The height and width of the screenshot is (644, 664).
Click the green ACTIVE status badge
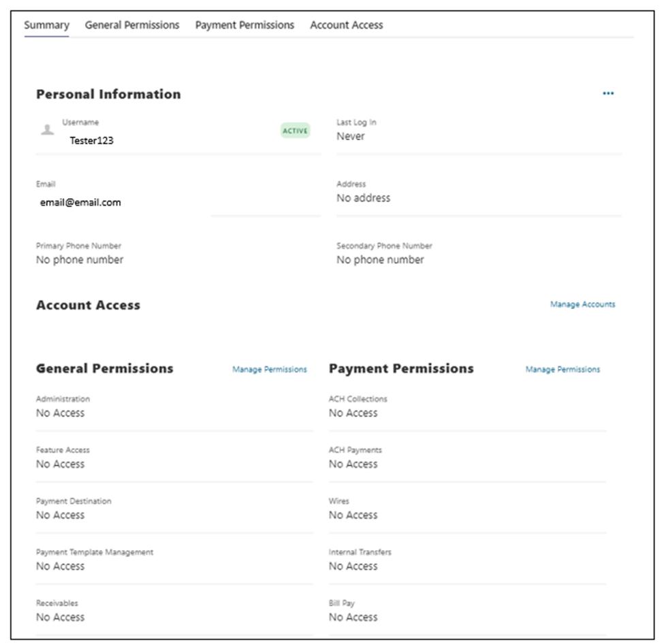click(296, 131)
